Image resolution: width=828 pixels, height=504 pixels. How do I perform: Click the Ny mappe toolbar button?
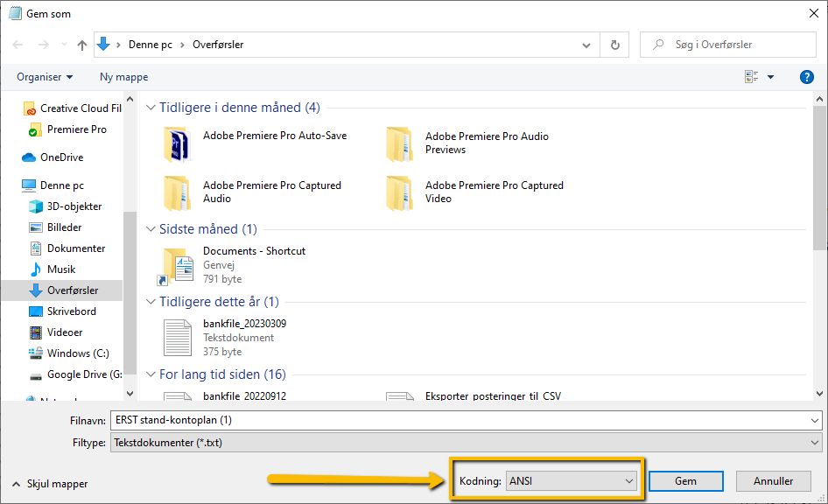coord(123,77)
